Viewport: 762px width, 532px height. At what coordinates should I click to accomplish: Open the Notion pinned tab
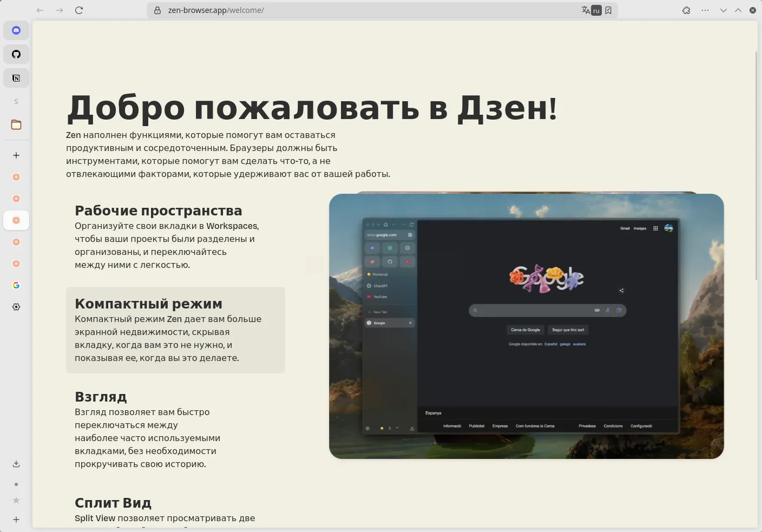coord(16,78)
